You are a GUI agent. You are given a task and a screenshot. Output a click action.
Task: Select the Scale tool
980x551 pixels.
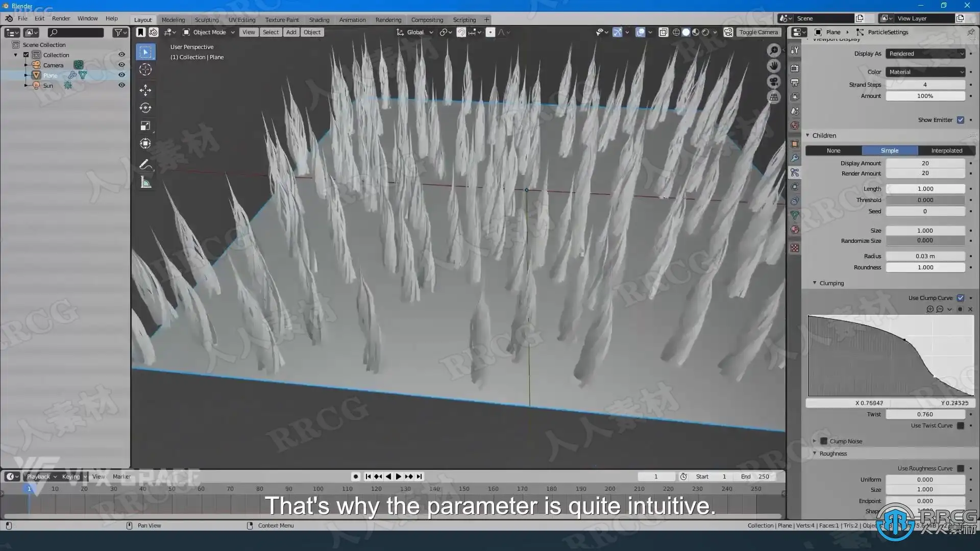145,126
